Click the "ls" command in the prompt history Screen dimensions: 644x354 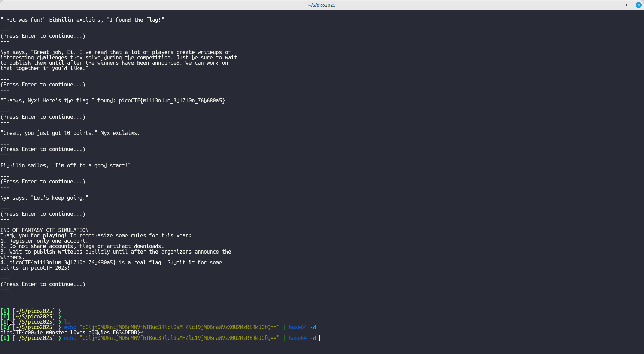67,322
